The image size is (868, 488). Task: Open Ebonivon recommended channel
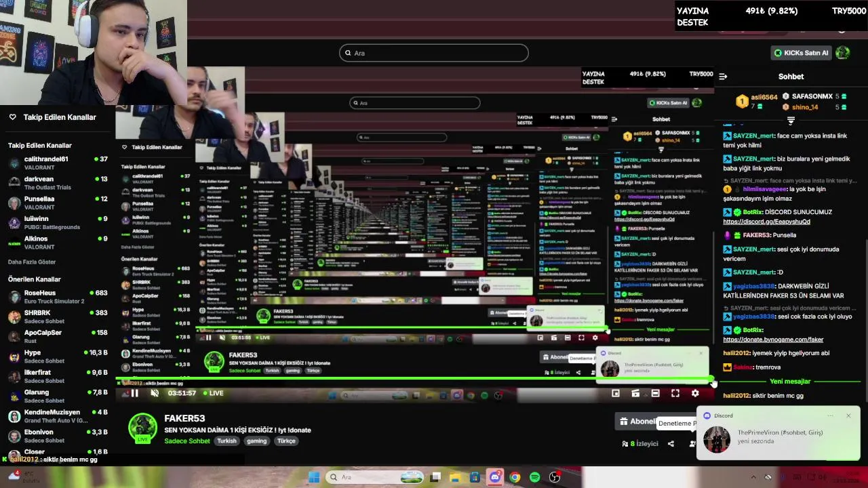click(x=58, y=436)
